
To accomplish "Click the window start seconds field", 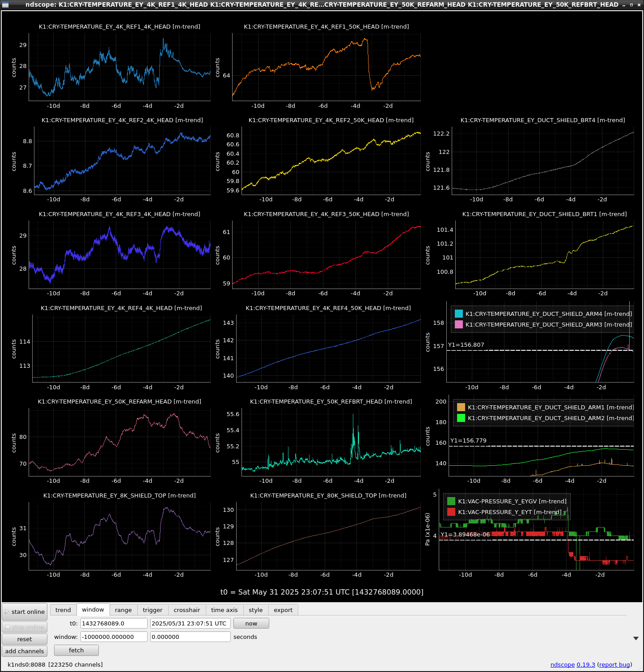I will 114,637.
